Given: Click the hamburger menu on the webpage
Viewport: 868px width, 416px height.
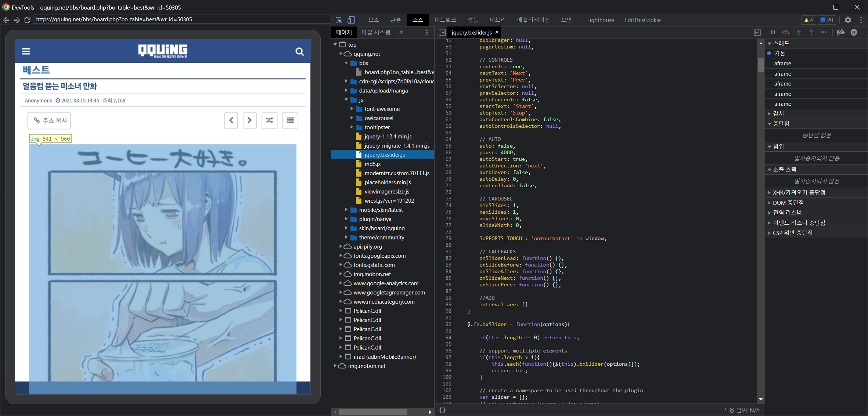Looking at the screenshot, I should coord(26,51).
